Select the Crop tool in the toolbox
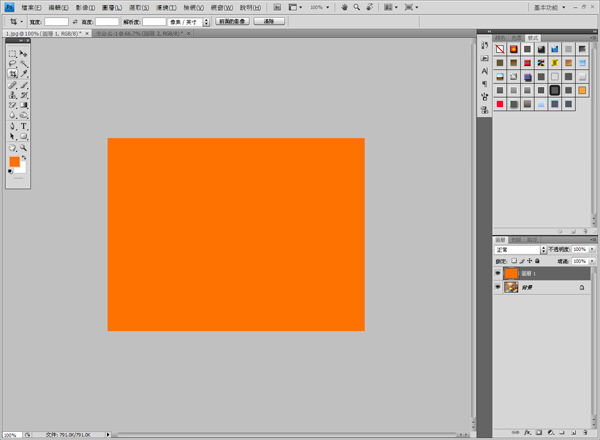This screenshot has width=600, height=440. click(12, 74)
